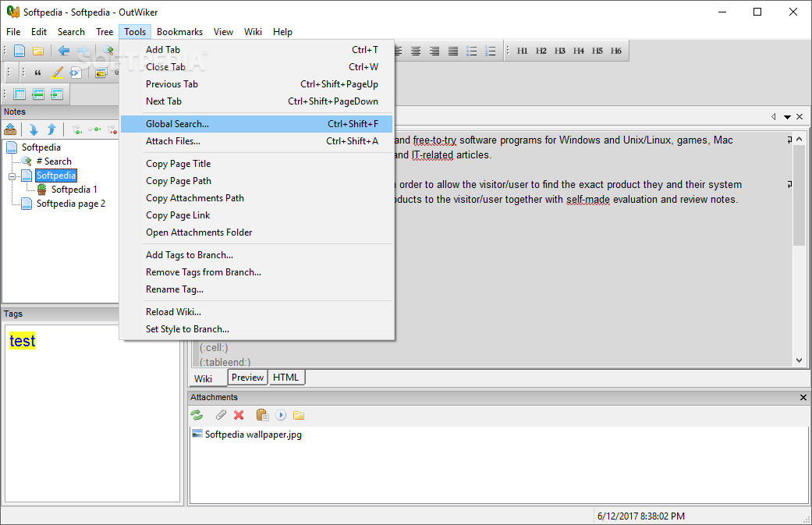
Task: Choose Set Style to Branch... menu item
Action: click(257, 328)
